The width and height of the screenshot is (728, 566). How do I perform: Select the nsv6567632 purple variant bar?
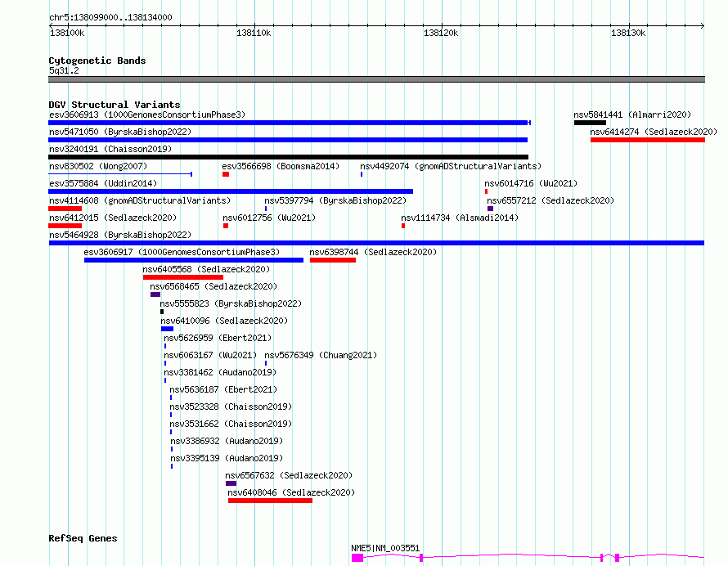(x=231, y=483)
